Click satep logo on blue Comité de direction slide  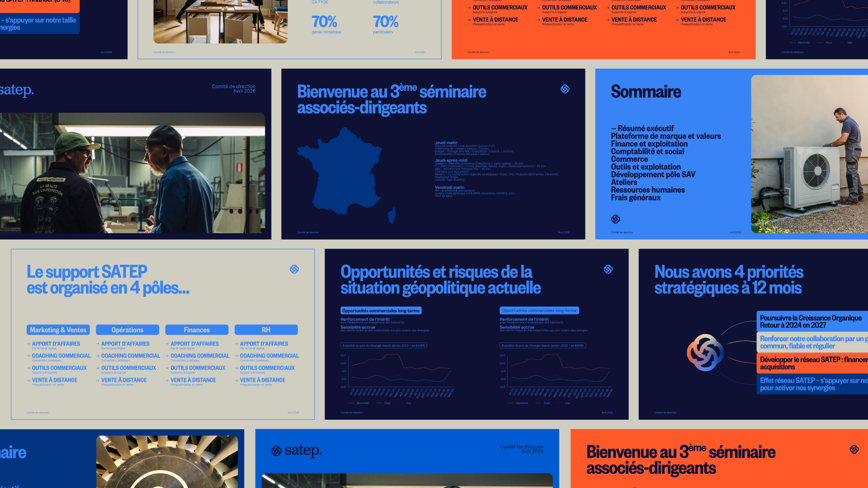click(x=296, y=450)
